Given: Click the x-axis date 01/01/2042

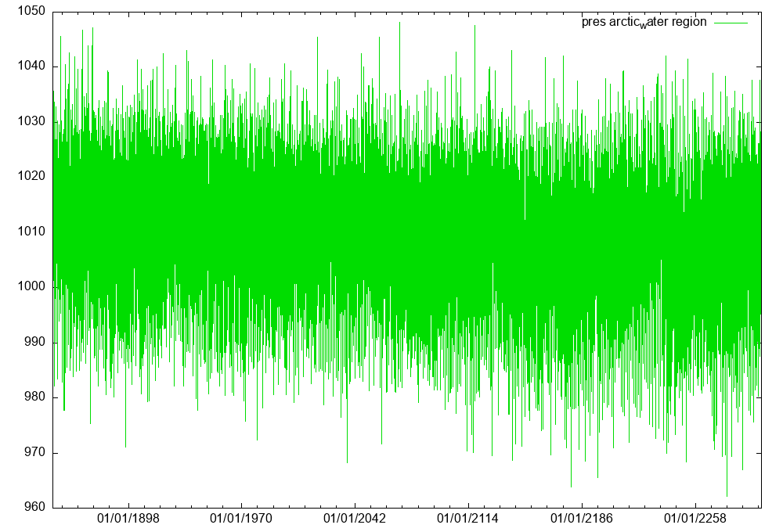Looking at the screenshot, I should coord(355,519).
